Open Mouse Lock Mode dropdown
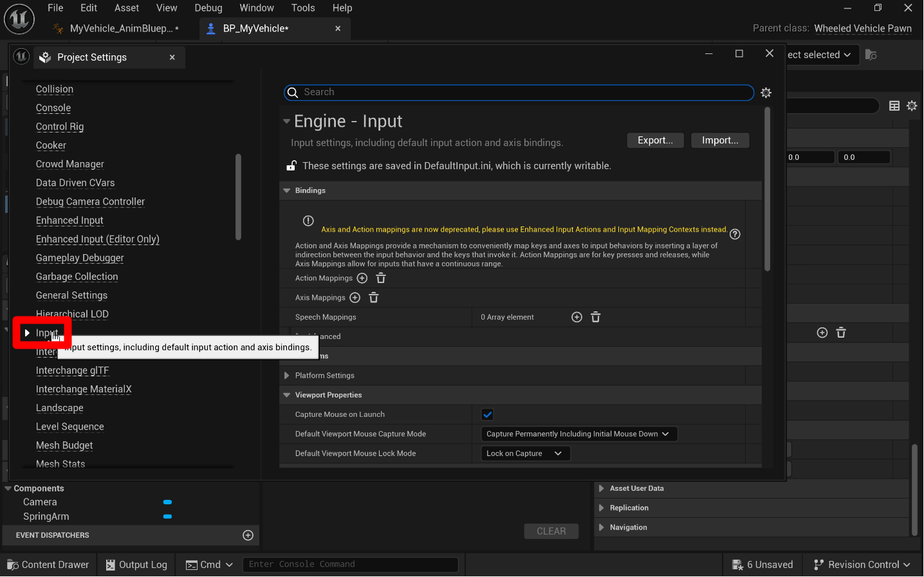This screenshot has height=577, width=924. point(526,453)
